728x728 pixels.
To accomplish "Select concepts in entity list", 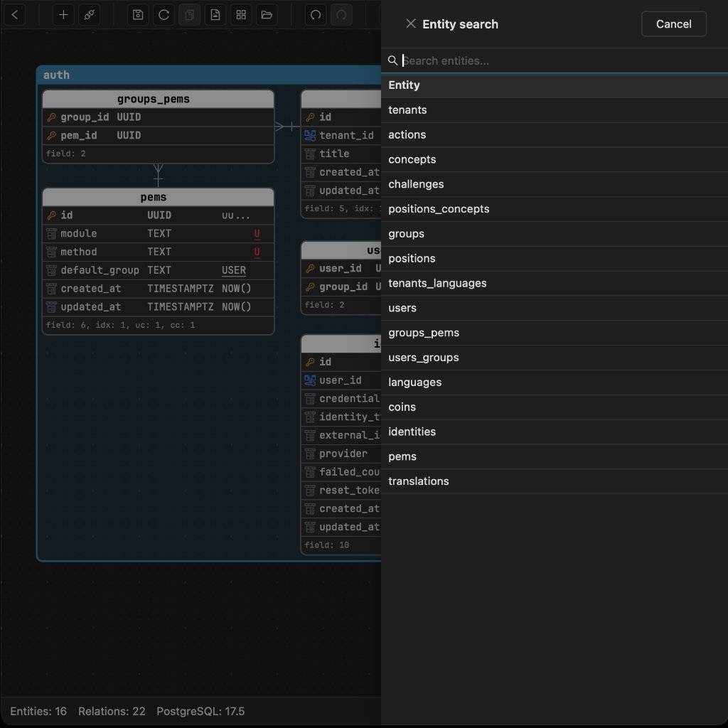I will 555,160.
